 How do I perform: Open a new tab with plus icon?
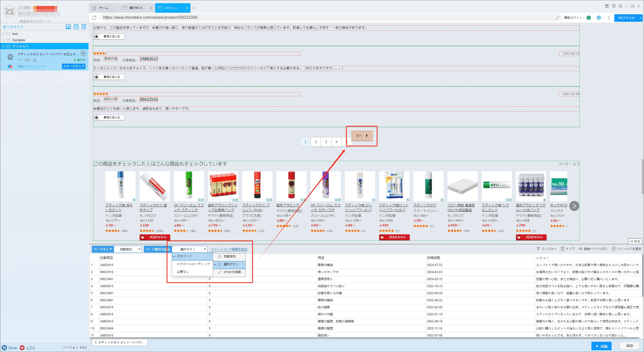194,8
